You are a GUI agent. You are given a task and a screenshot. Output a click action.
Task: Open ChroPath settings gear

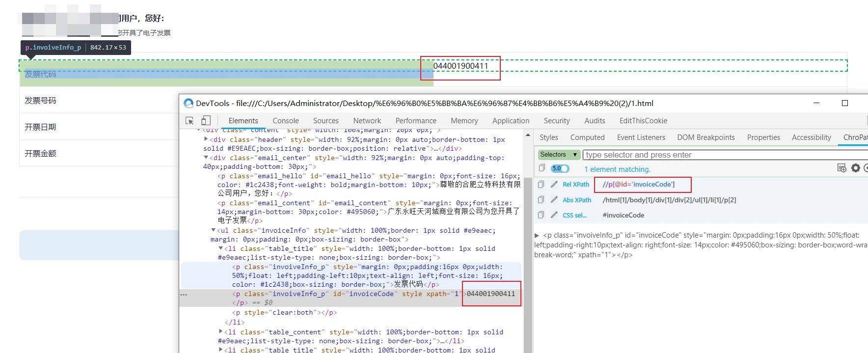click(856, 168)
